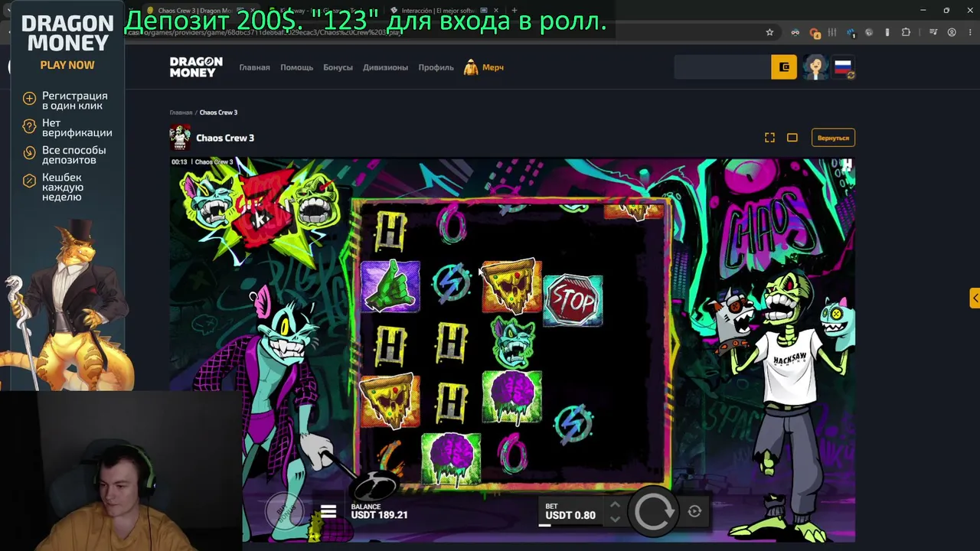Decrease the bet with the down arrow

(614, 519)
